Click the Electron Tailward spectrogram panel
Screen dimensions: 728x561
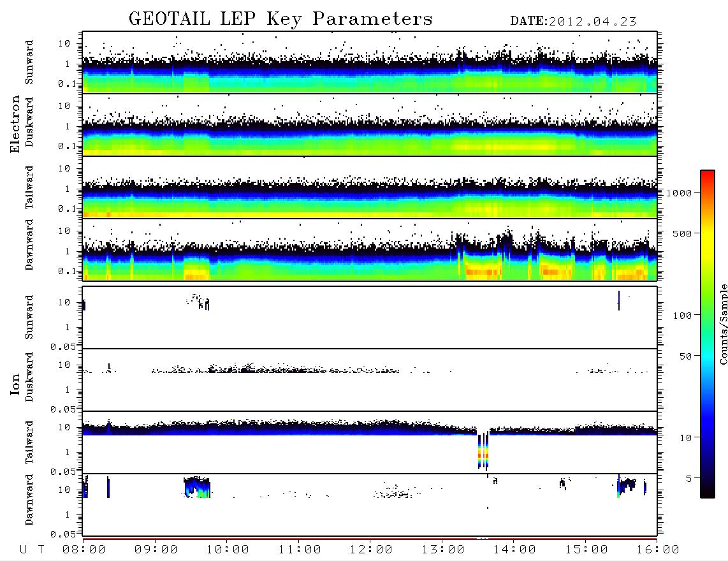point(370,187)
